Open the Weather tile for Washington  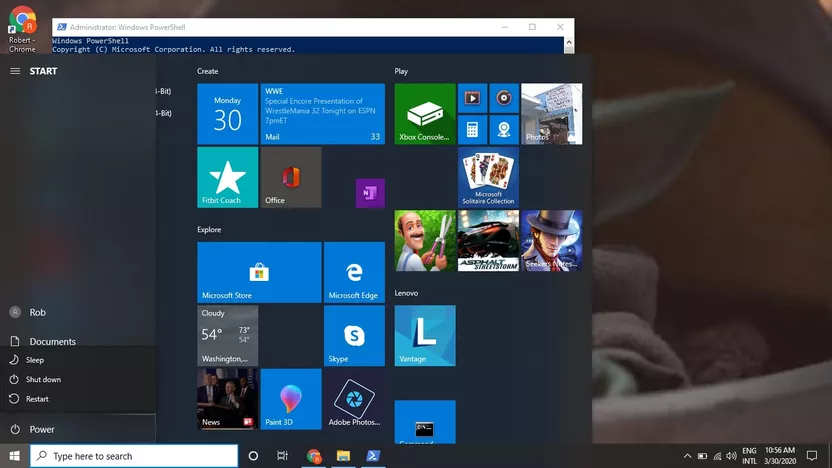(x=228, y=335)
